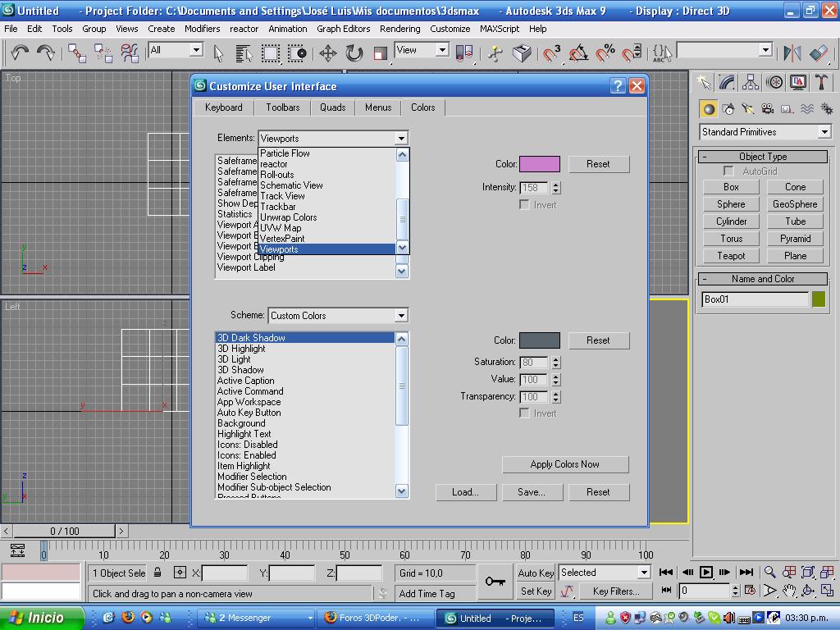
Task: Open the Elements dropdown showing Viewports
Action: click(333, 138)
